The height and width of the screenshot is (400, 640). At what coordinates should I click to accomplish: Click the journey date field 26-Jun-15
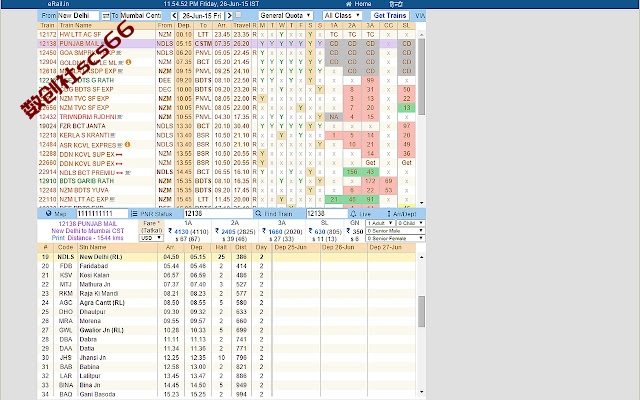pyautogui.click(x=201, y=16)
